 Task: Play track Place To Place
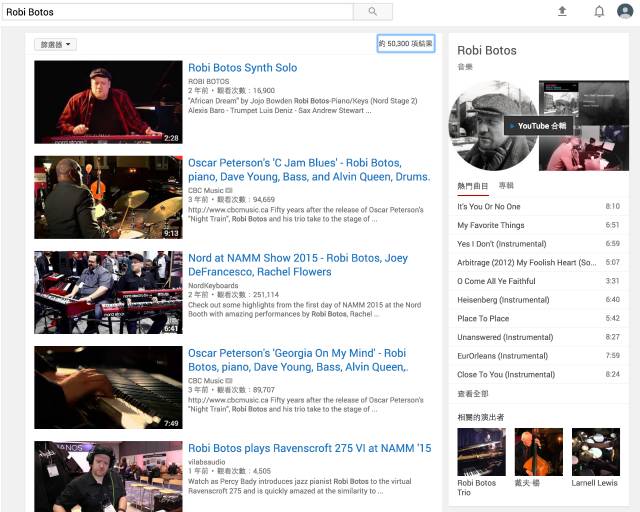pyautogui.click(x=538, y=318)
